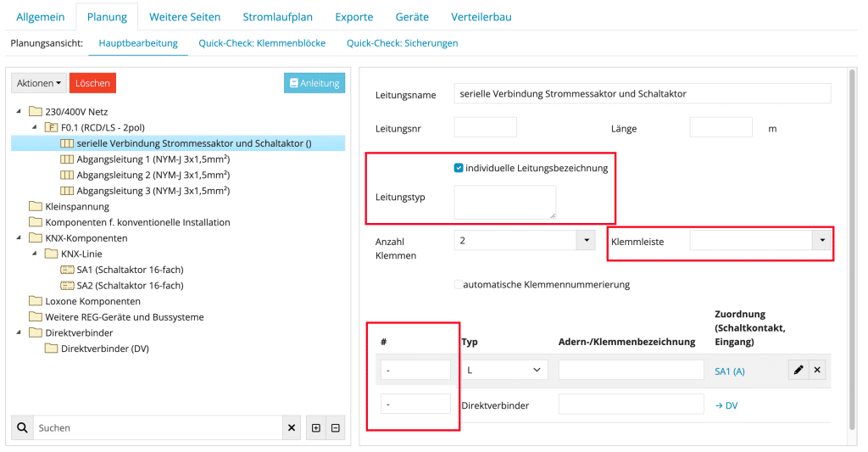This screenshot has height=452, width=868.
Task: Switch to the Allgemein tab
Action: point(41,17)
